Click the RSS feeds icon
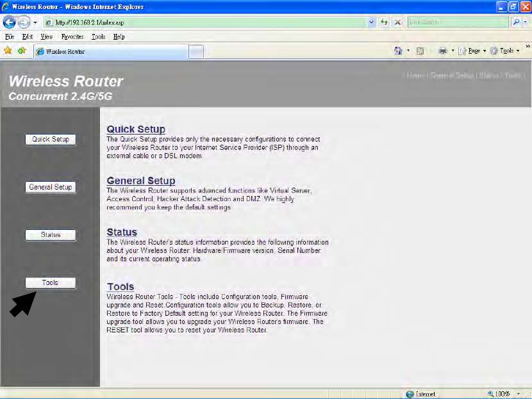This screenshot has height=399, width=532. [x=420, y=51]
